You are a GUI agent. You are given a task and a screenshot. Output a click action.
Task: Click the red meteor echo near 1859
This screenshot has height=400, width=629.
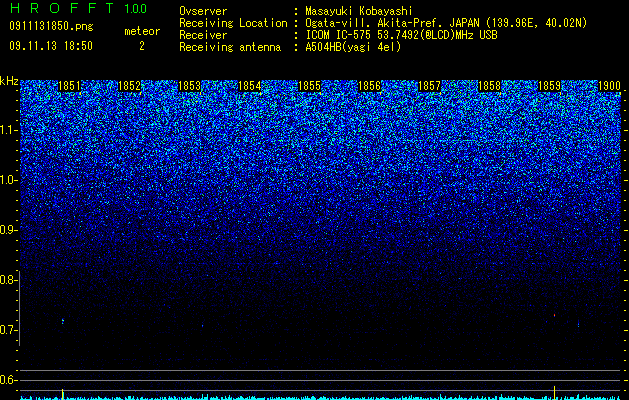pos(554,315)
